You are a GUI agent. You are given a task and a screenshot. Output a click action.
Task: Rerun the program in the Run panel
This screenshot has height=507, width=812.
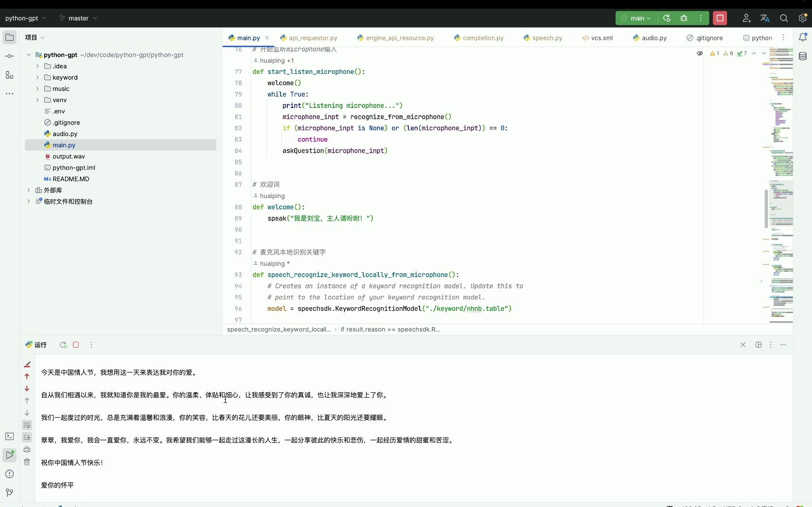pyautogui.click(x=63, y=345)
